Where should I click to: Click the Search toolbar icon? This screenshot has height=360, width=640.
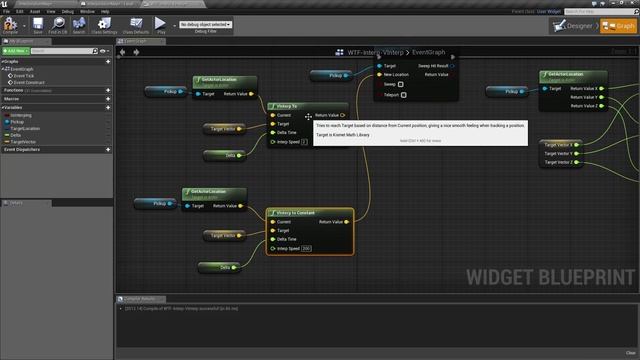pyautogui.click(x=79, y=25)
